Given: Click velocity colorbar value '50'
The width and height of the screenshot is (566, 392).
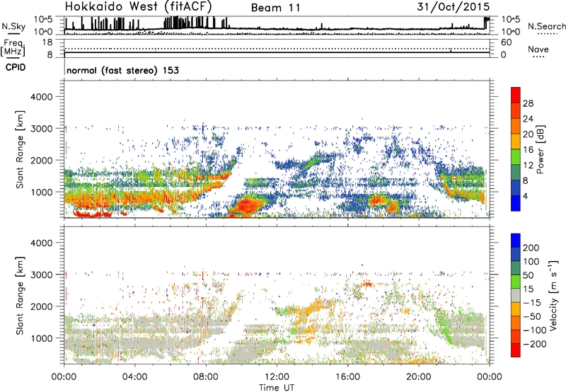Looking at the screenshot, I should (x=528, y=275).
